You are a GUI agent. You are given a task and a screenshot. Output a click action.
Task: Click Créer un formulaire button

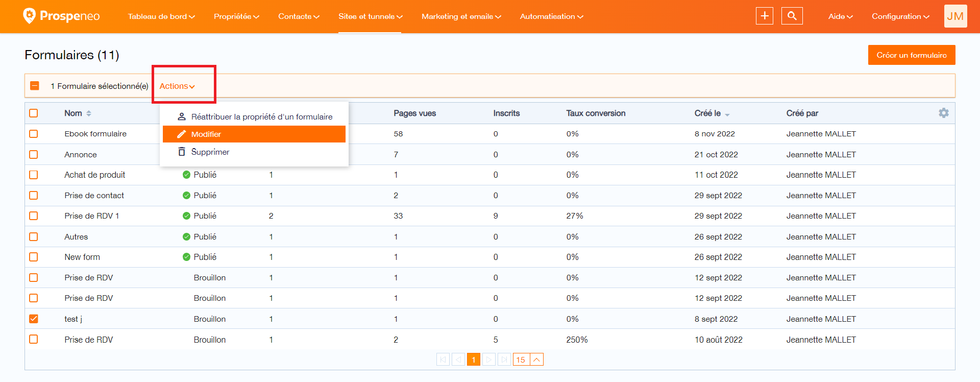tap(912, 55)
